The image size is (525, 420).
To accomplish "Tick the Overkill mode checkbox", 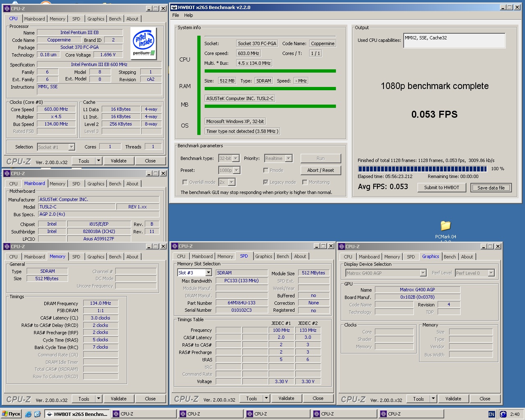I will click(x=185, y=182).
